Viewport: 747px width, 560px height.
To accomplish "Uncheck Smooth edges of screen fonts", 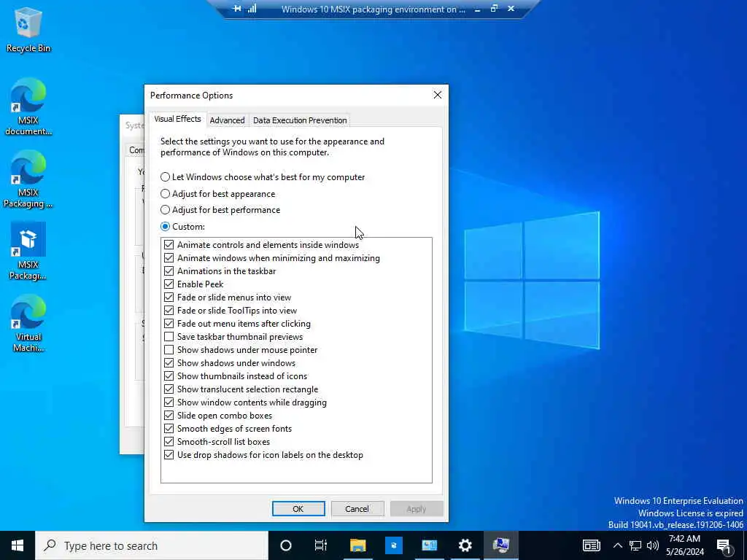I will [x=169, y=429].
